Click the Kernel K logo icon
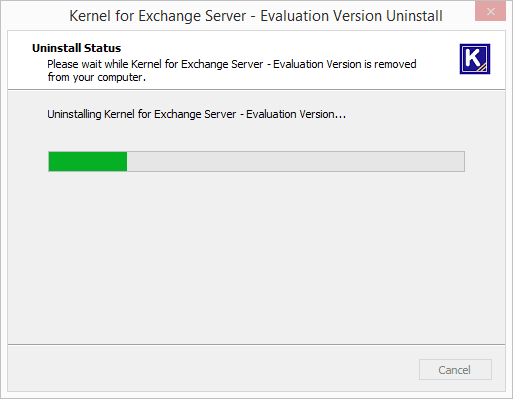The width and height of the screenshot is (513, 399). (475, 59)
